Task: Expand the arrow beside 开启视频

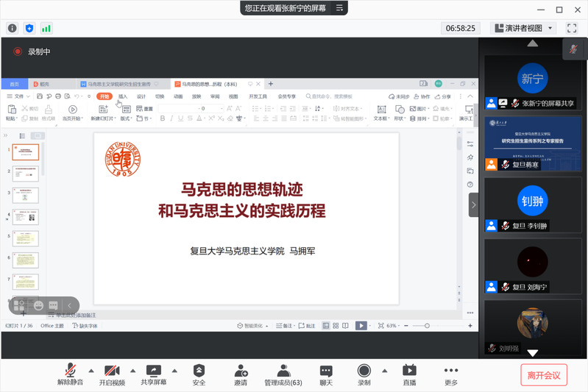Action: point(133,370)
